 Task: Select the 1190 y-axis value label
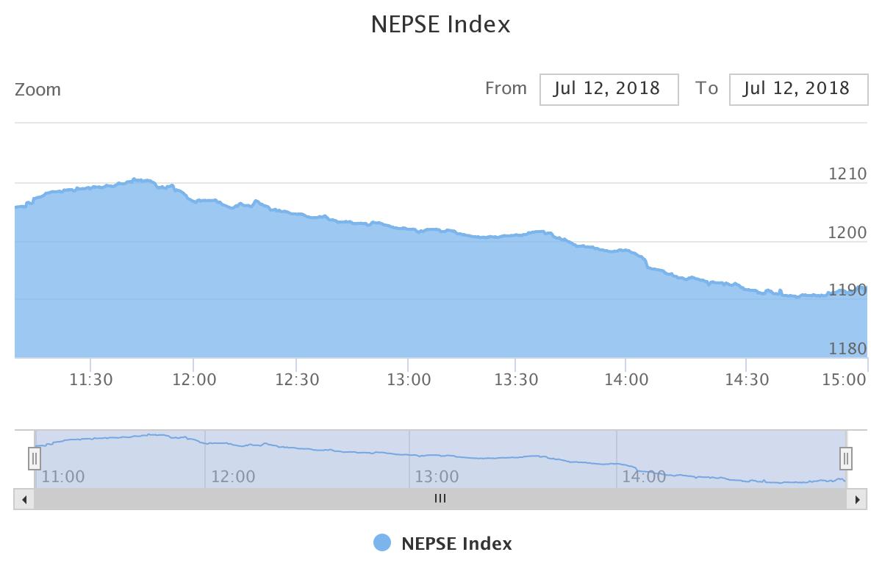(x=847, y=290)
